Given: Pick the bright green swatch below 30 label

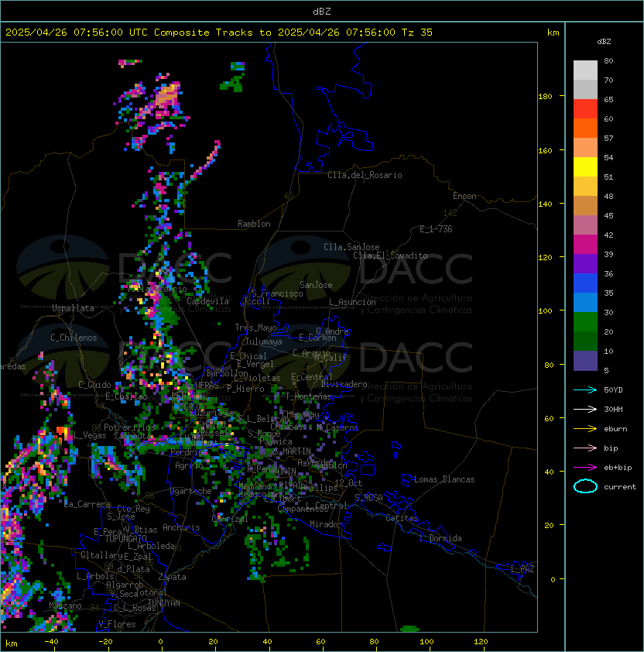Looking at the screenshot, I should pos(585,322).
